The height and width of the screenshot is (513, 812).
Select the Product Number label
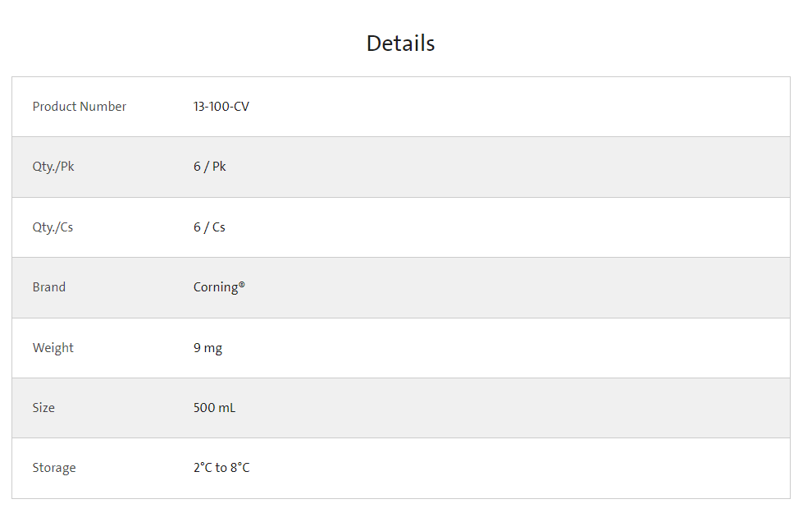click(80, 106)
